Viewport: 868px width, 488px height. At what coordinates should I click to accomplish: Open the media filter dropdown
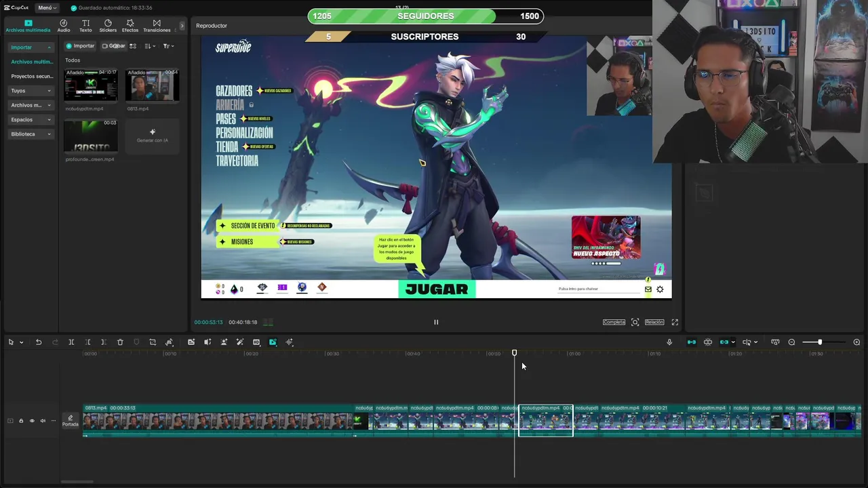(x=168, y=46)
